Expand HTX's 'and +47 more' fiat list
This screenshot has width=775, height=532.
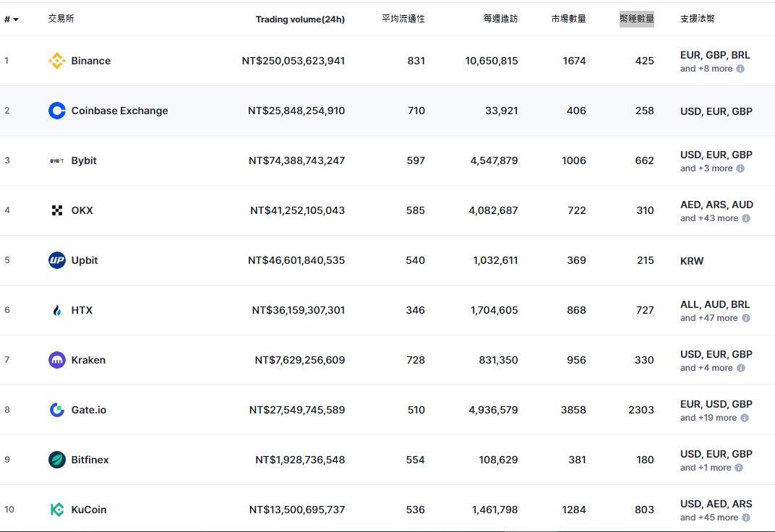point(709,318)
